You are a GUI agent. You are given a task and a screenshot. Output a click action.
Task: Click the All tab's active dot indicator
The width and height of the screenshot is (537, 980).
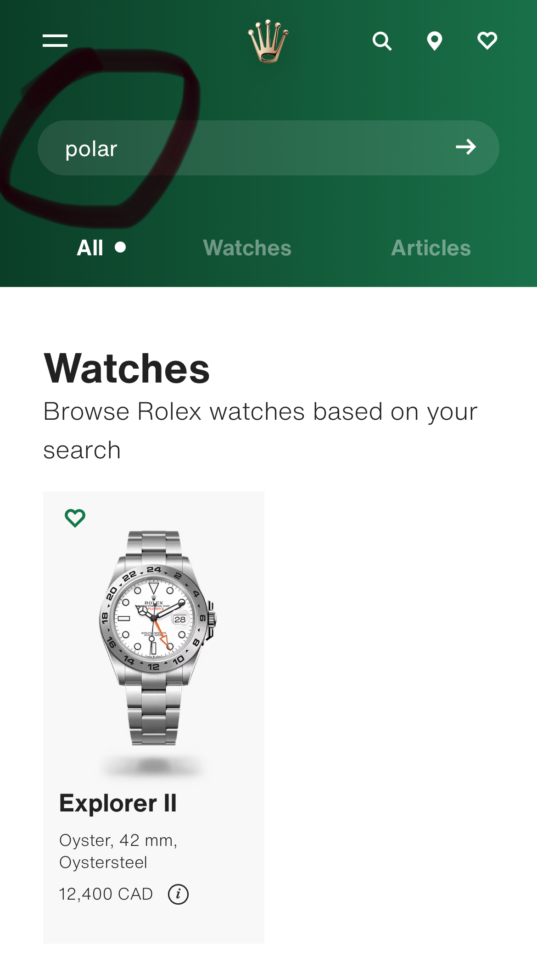click(x=120, y=248)
